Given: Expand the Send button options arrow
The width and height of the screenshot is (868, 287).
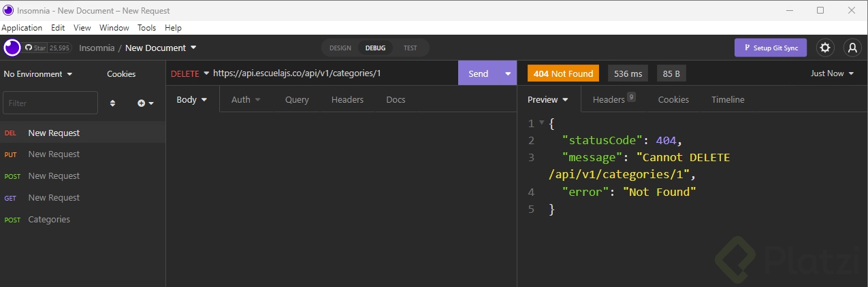Looking at the screenshot, I should coord(508,73).
